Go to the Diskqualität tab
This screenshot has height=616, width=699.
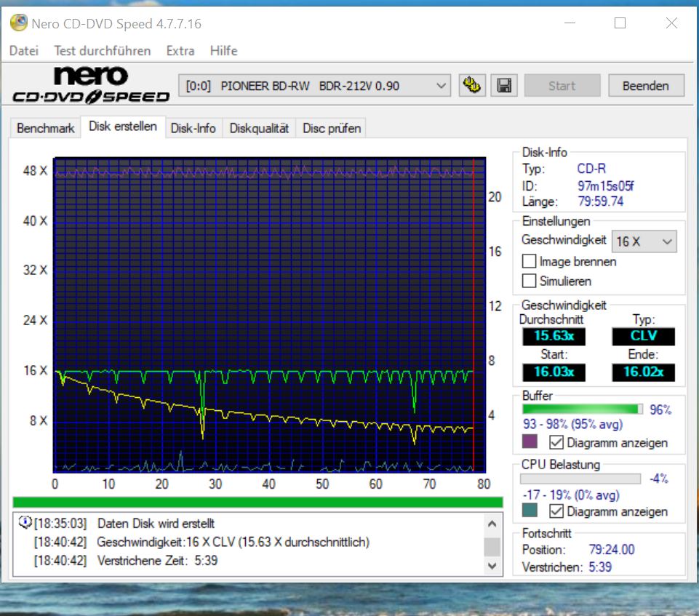(x=259, y=129)
